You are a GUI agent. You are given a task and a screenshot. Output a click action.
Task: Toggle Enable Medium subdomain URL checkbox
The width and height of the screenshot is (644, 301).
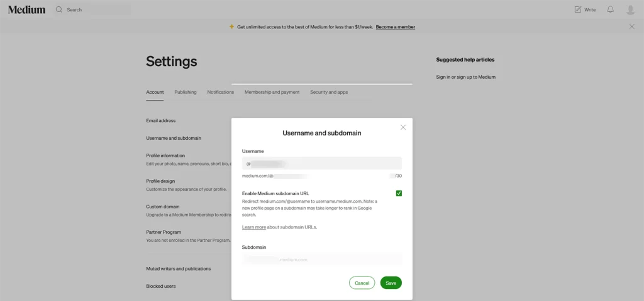pyautogui.click(x=399, y=193)
